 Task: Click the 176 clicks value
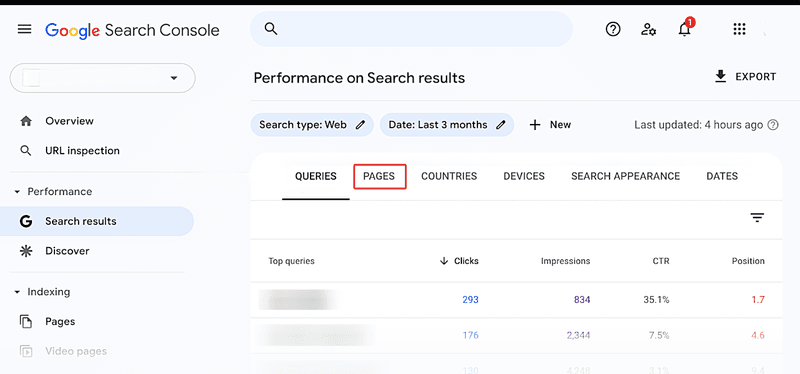click(x=470, y=336)
